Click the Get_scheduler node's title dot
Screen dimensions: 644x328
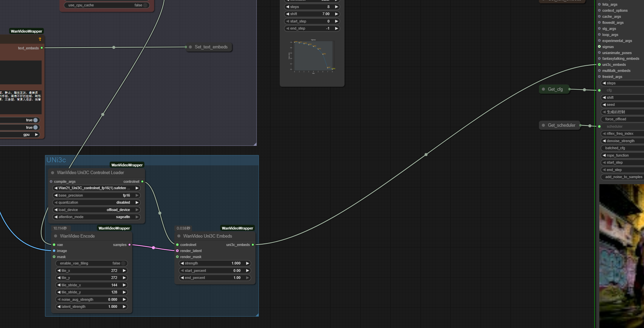click(x=544, y=125)
